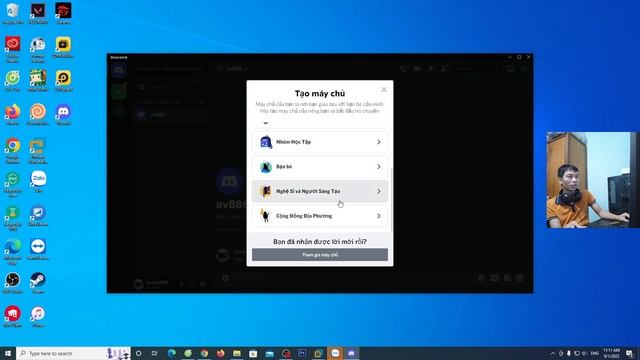640x360 pixels.
Task: Open Microsoft Edge from the taskbar
Action: click(x=171, y=353)
